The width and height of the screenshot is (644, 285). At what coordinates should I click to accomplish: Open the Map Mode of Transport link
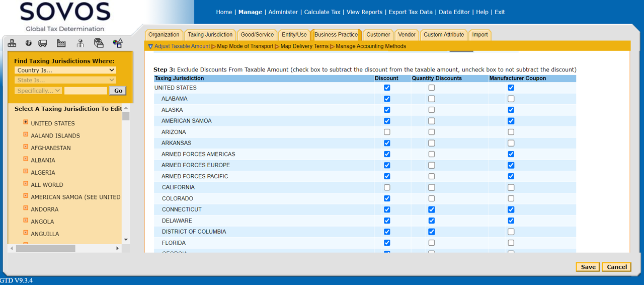tap(245, 46)
